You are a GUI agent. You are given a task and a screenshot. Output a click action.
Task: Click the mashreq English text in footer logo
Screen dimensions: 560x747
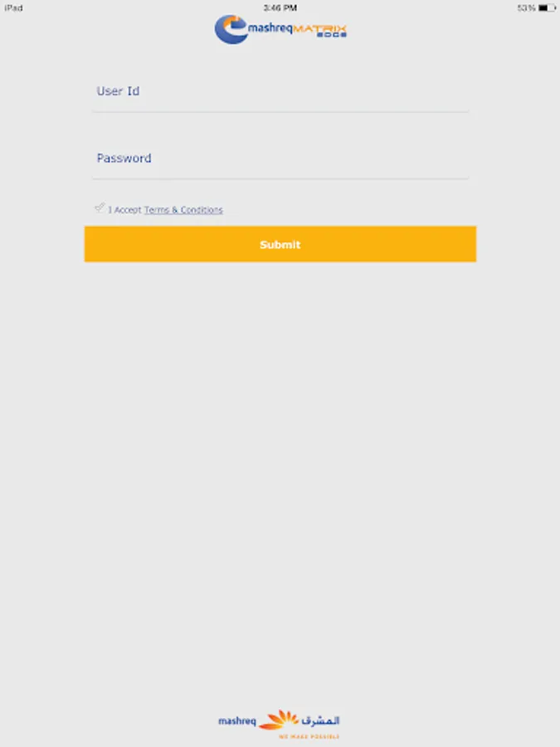click(x=237, y=721)
